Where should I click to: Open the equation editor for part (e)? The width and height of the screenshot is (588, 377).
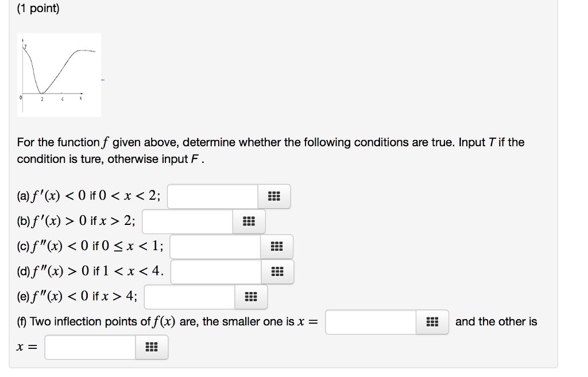coord(251,297)
